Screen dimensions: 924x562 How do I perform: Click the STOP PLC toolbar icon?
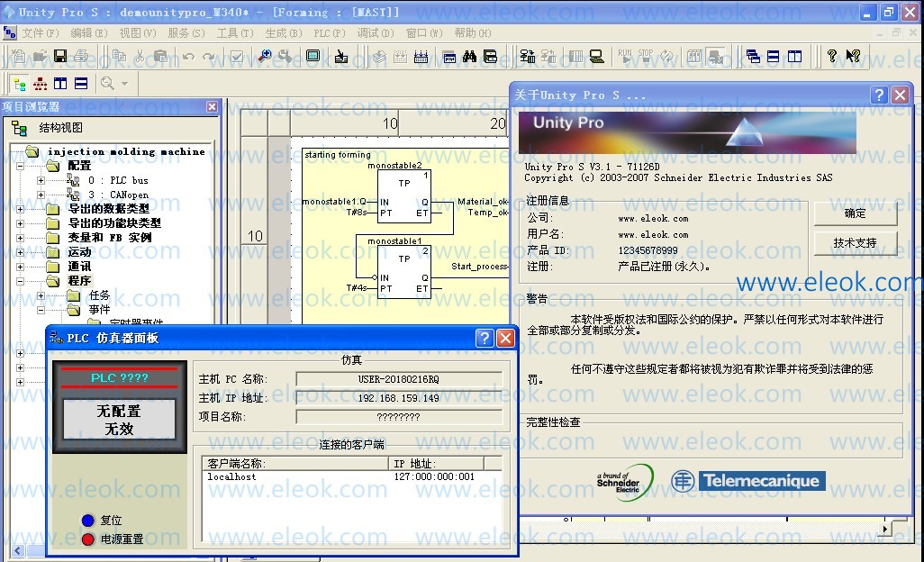tap(646, 56)
